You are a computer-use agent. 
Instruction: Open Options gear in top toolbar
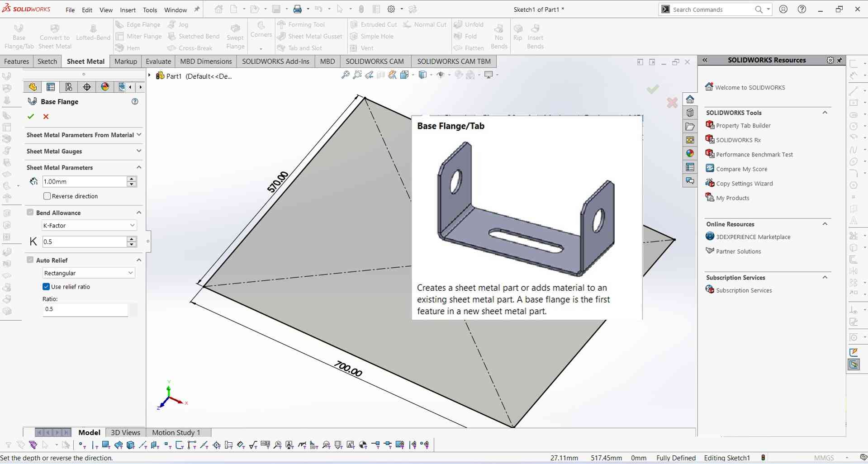click(x=391, y=9)
